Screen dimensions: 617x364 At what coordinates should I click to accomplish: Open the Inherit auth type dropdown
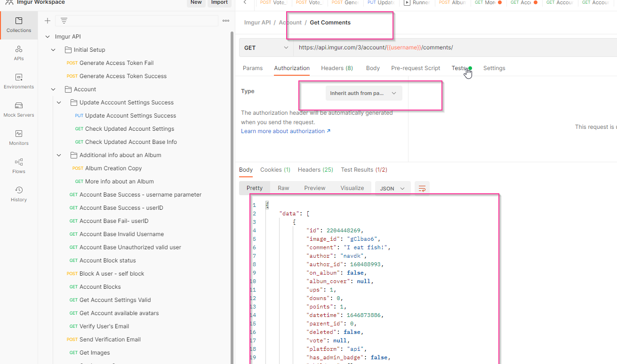(x=364, y=93)
